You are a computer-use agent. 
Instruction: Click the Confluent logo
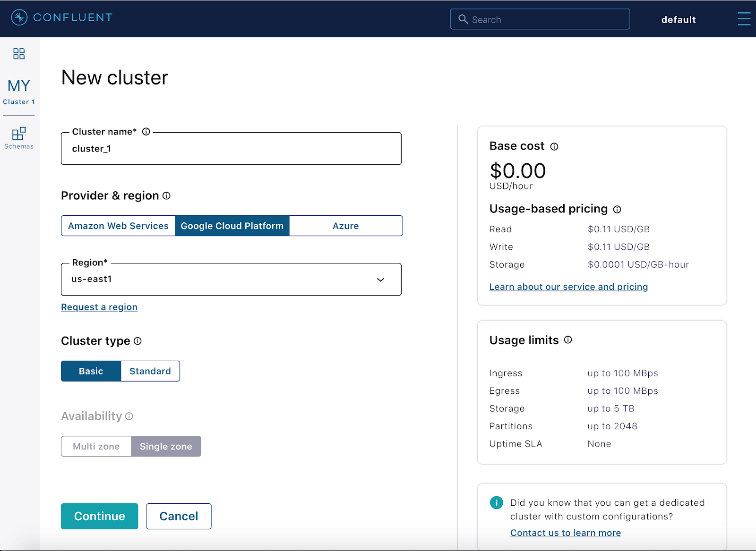point(60,18)
